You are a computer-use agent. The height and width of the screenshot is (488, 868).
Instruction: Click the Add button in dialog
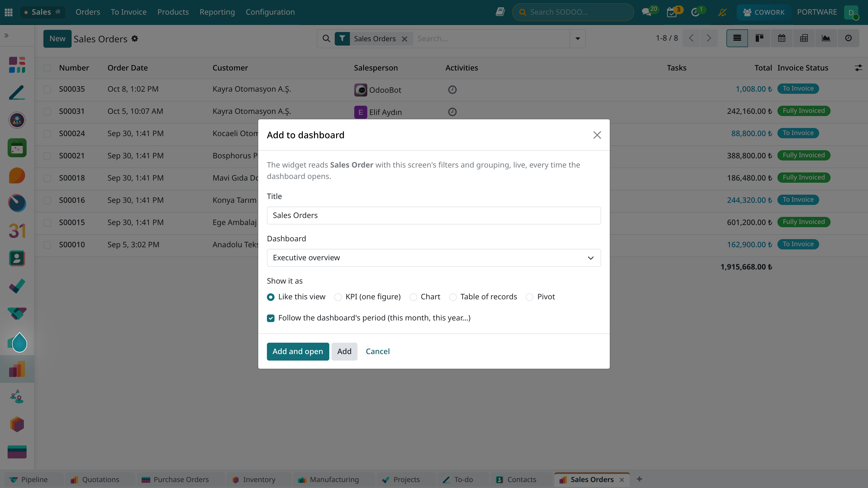[344, 352]
